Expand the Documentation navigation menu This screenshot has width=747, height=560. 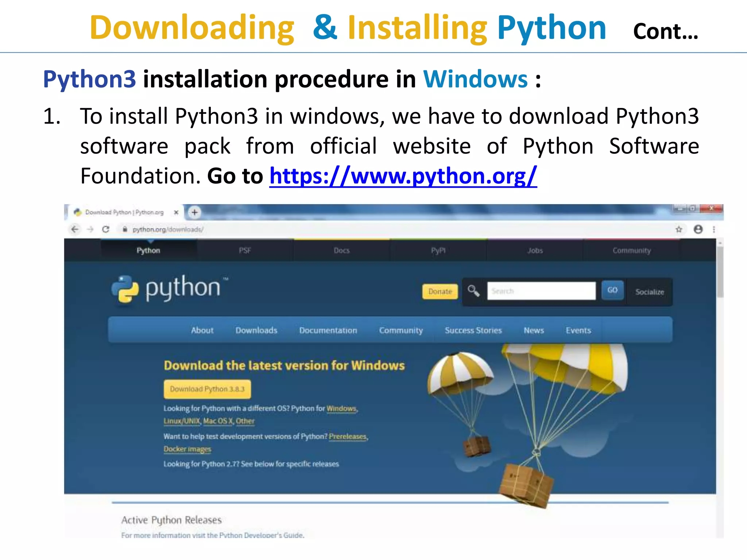pos(328,330)
